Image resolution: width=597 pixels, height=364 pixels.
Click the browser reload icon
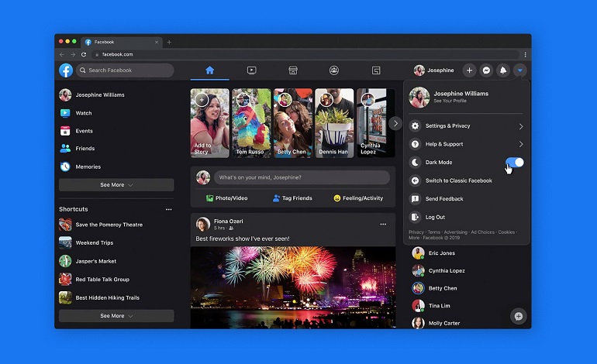84,54
